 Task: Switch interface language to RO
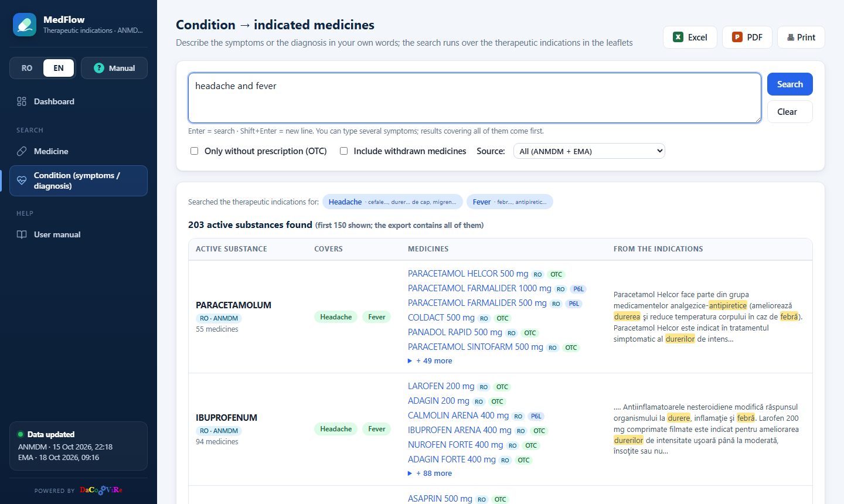coord(27,68)
